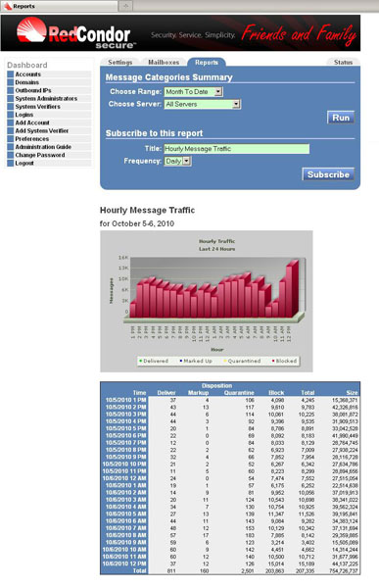Click the blue square icon beside Accounts
This screenshot has height=588, width=379.
[x=11, y=74]
